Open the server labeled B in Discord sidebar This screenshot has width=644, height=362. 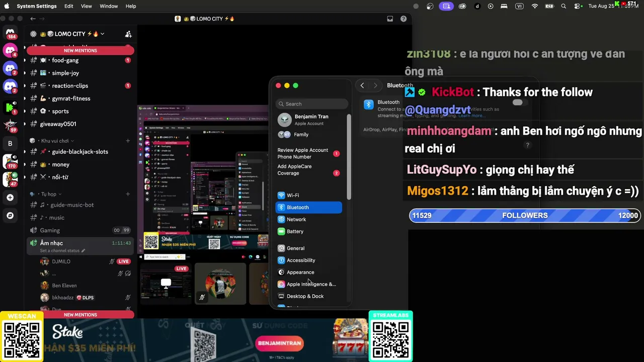click(x=10, y=143)
